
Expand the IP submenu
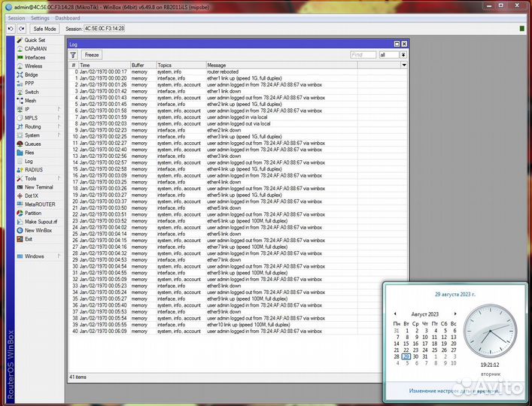tap(59, 109)
